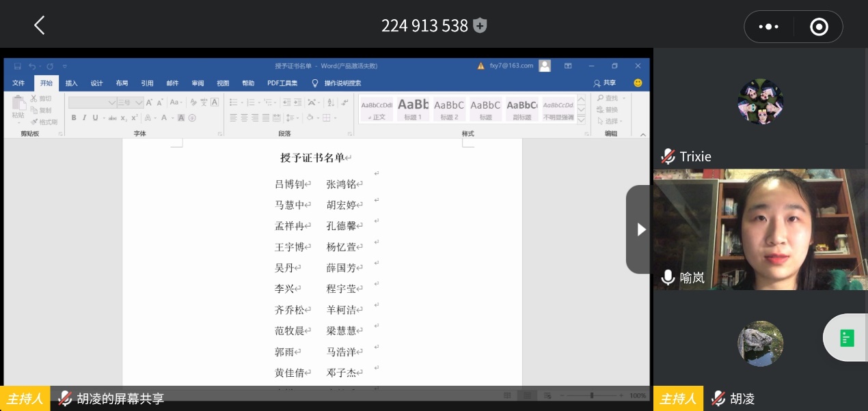Collapse the participant video side panel
The width and height of the screenshot is (868, 411).
pyautogui.click(x=640, y=229)
